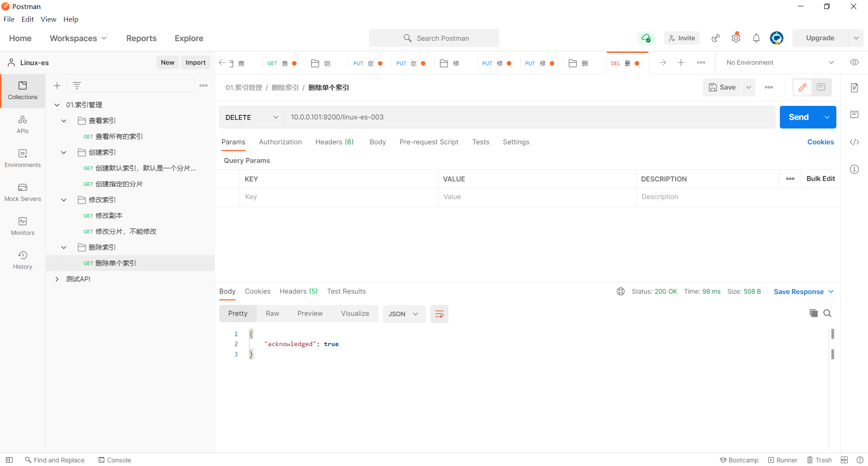Open the code snippet panel icon
Screen dimensions: 868x466
(854, 142)
